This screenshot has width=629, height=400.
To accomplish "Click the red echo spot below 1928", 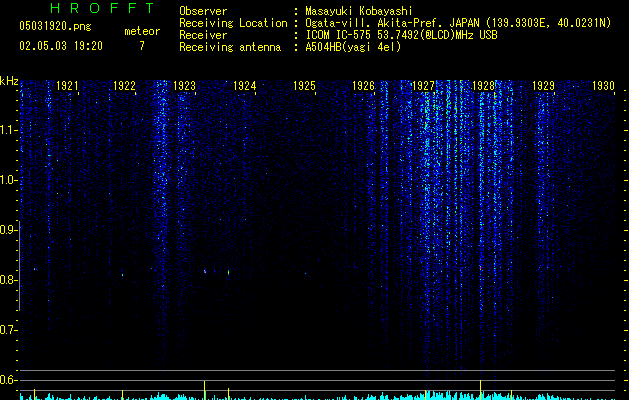I will click(480, 267).
